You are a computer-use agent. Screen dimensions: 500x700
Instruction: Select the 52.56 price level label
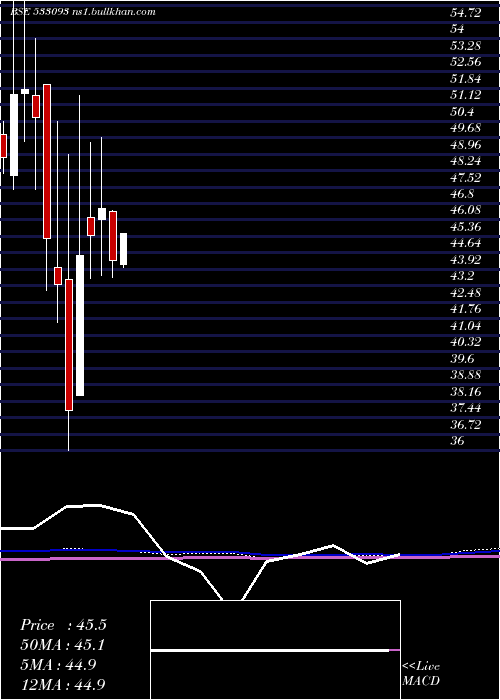[x=466, y=62]
